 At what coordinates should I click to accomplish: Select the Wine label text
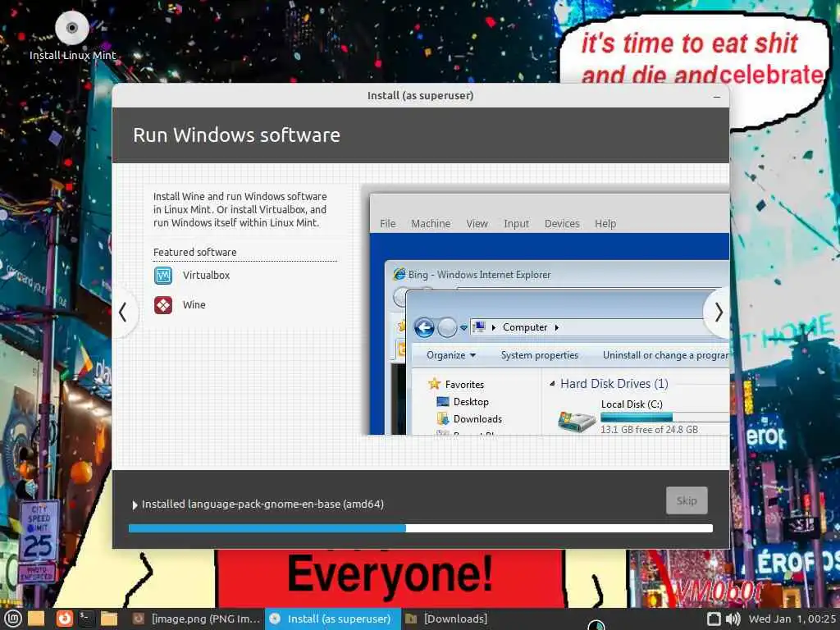[194, 305]
